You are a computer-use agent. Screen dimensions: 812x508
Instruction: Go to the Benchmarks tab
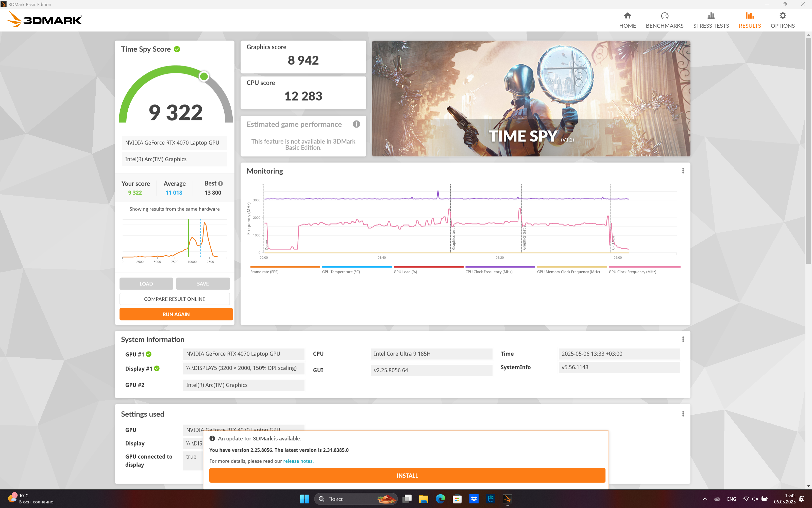[664, 20]
